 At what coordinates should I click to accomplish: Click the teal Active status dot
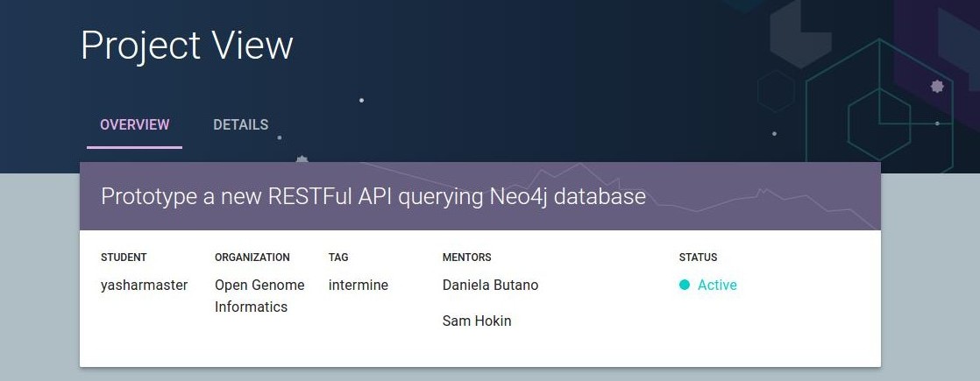coord(685,285)
